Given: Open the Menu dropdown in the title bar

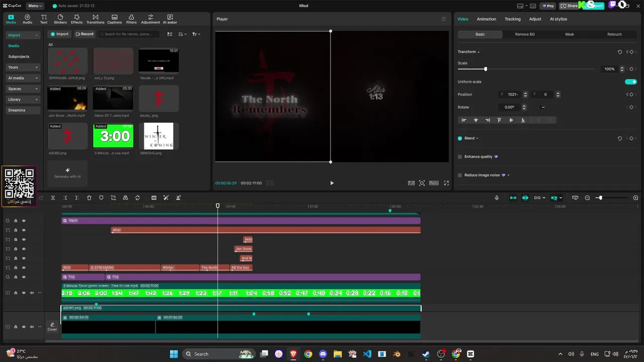Looking at the screenshot, I should pyautogui.click(x=34, y=6).
